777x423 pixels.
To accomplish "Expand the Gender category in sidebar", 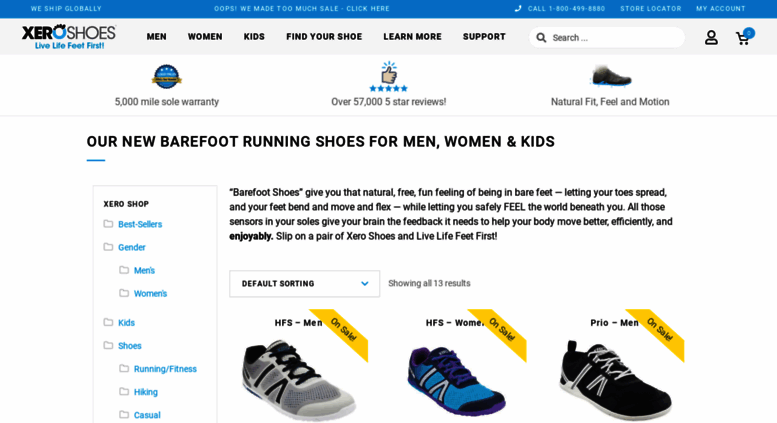I will tap(131, 247).
